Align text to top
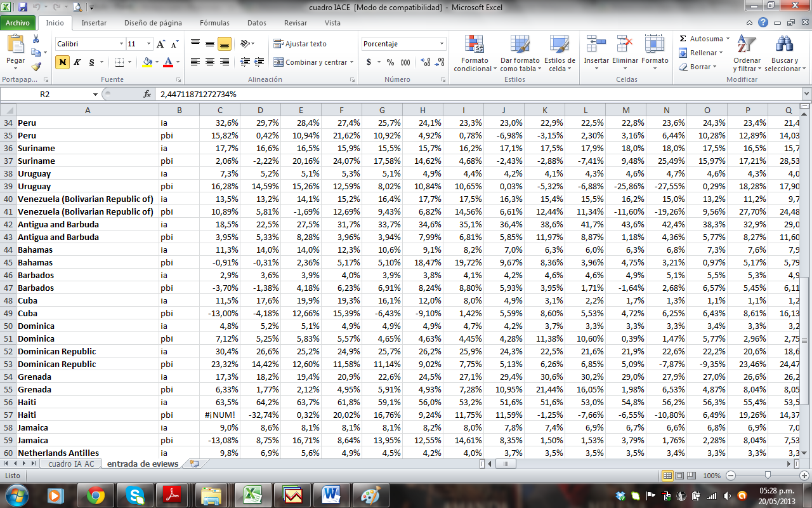This screenshot has height=508, width=812. click(x=195, y=44)
